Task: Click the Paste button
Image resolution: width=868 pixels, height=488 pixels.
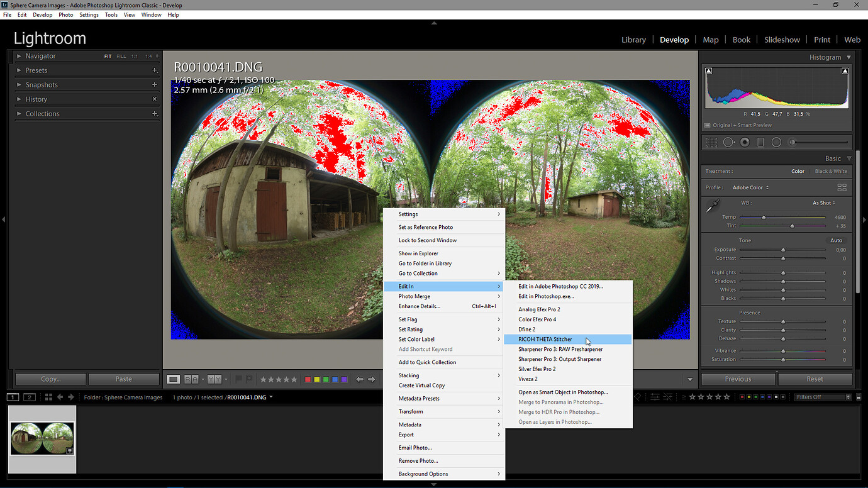Action: [x=124, y=379]
